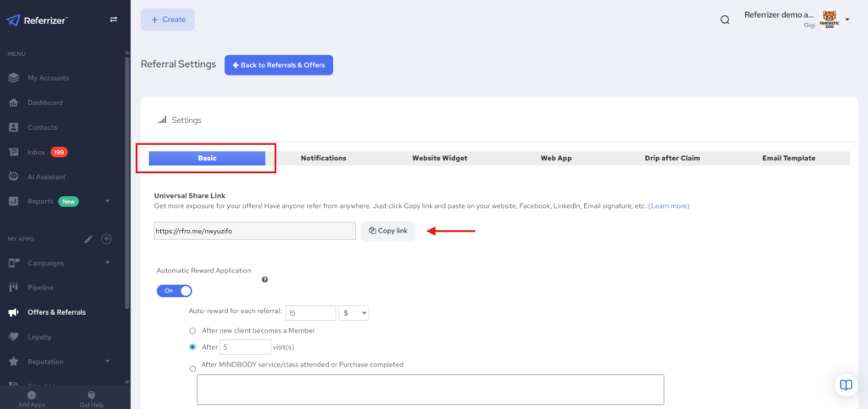Select After new client becomes a Member

tap(193, 330)
